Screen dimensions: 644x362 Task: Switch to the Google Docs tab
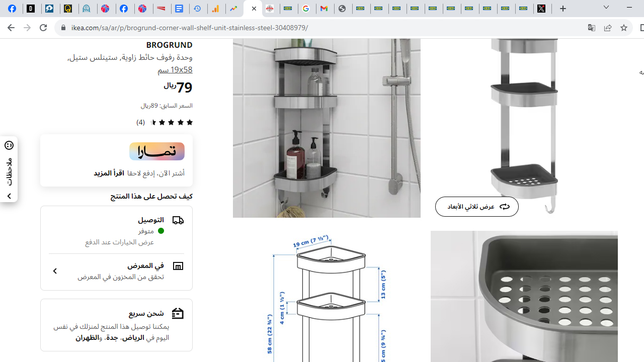180,9
